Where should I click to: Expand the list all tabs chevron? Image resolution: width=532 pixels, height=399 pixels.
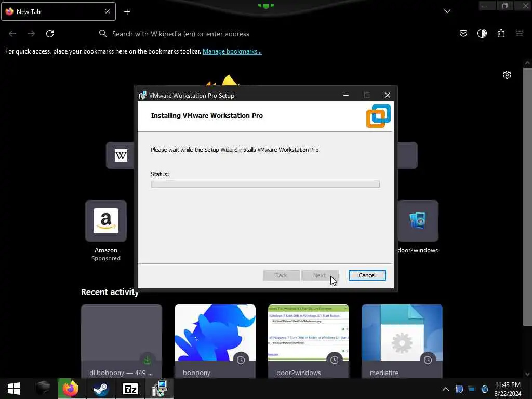[x=447, y=11]
